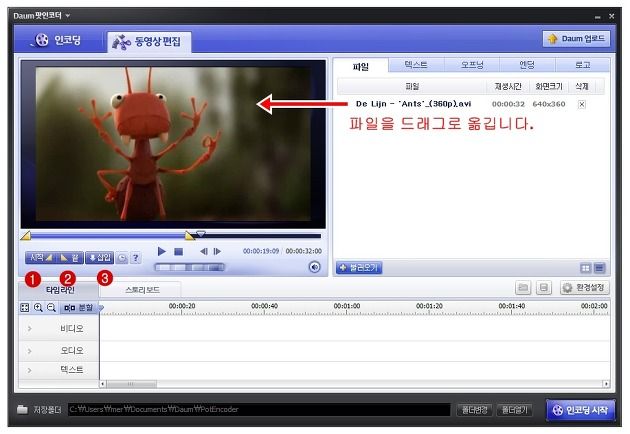Select the 로고 tab
Screen dimensions: 630x434
pyautogui.click(x=583, y=65)
